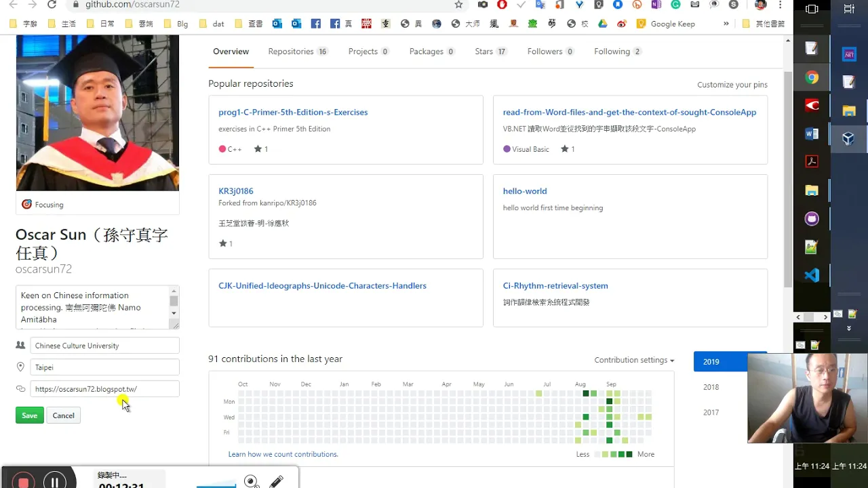Switch to Chrome in the taskbar
868x488 pixels.
[x=812, y=77]
